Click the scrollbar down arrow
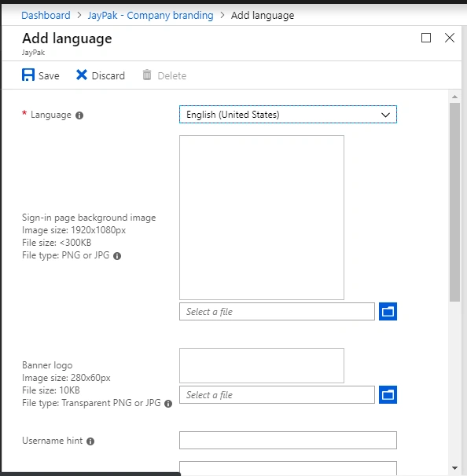Screen dimensions: 467x476 click(454, 468)
